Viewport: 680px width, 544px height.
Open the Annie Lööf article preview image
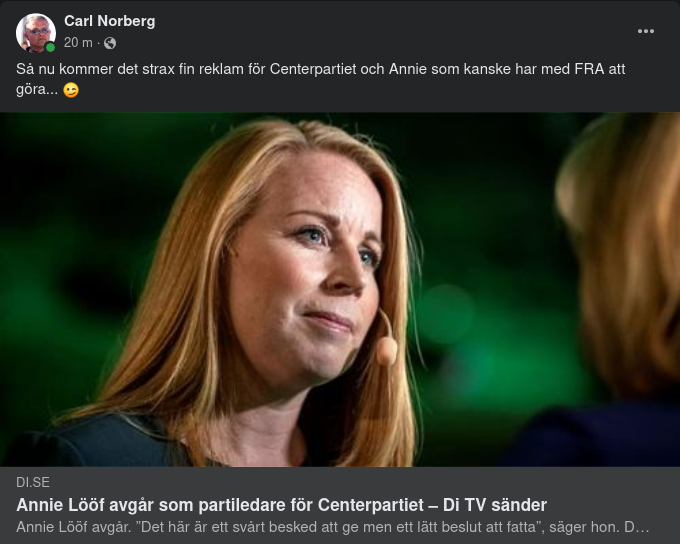point(340,289)
